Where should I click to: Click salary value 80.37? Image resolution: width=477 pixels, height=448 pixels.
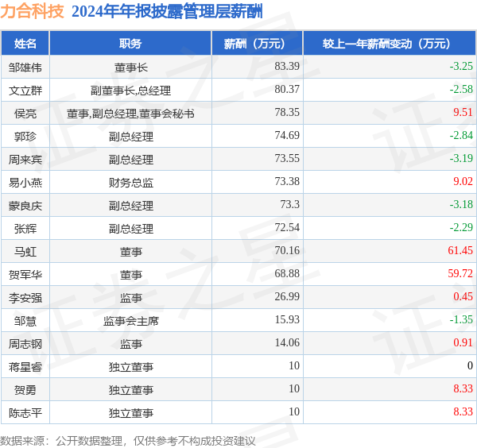287,89
